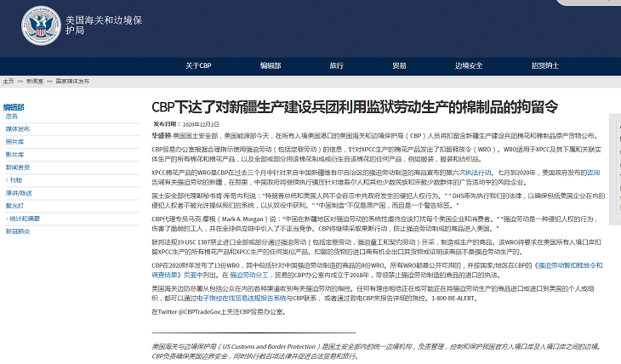Click the article headline about 拘留令

coord(355,107)
